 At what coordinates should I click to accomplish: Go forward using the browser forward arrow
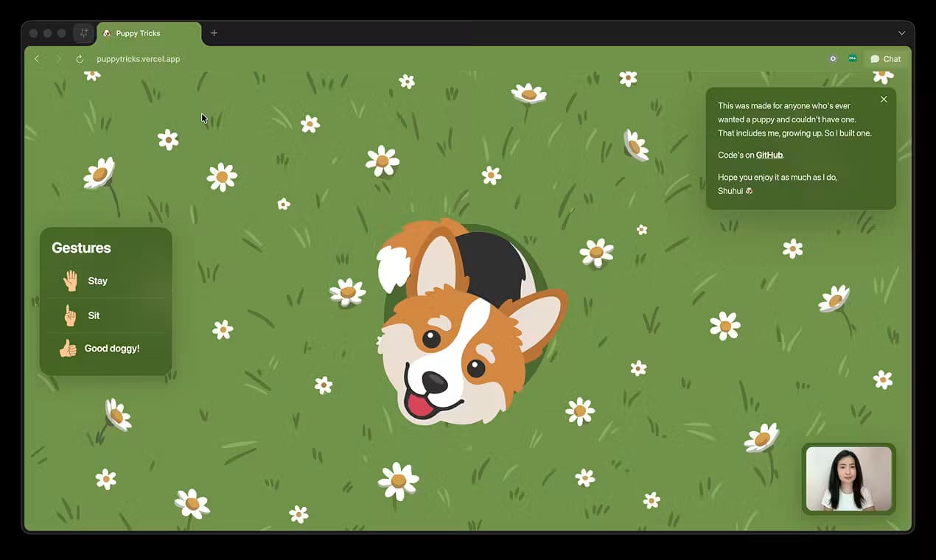click(59, 59)
